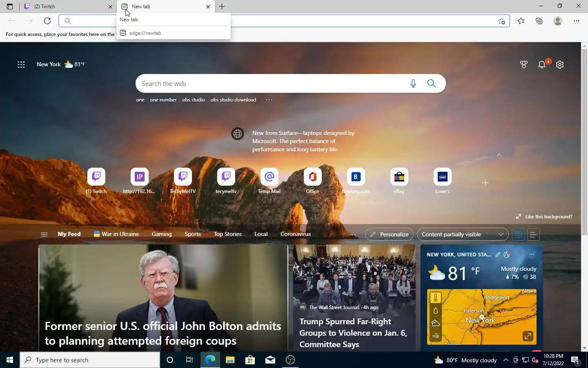Open John Bolton foreign coups article
The width and height of the screenshot is (588, 368).
click(x=163, y=298)
